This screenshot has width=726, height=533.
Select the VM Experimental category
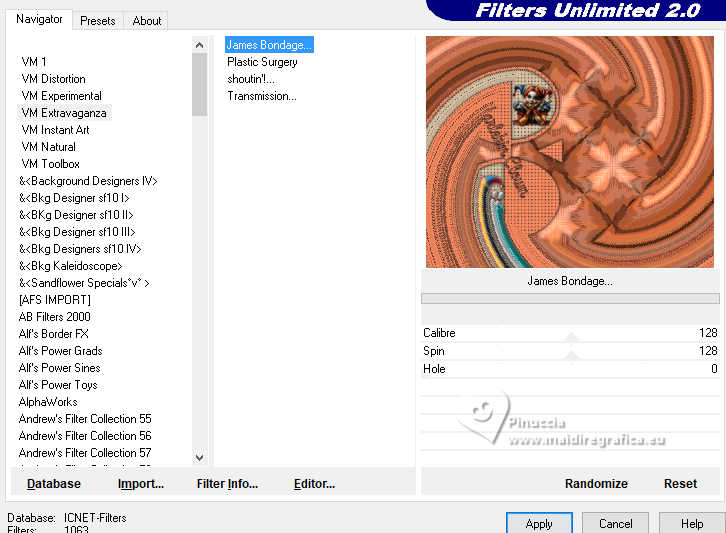pyautogui.click(x=62, y=96)
